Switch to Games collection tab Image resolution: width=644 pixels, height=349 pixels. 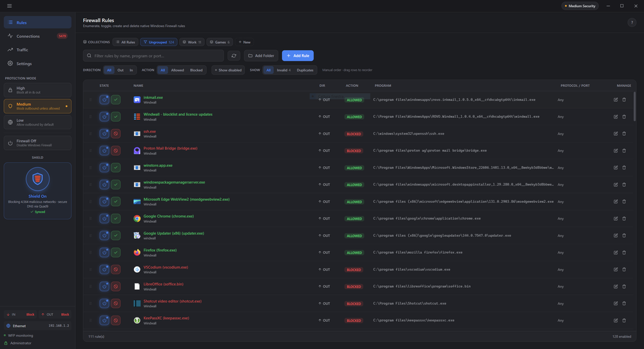tap(220, 42)
